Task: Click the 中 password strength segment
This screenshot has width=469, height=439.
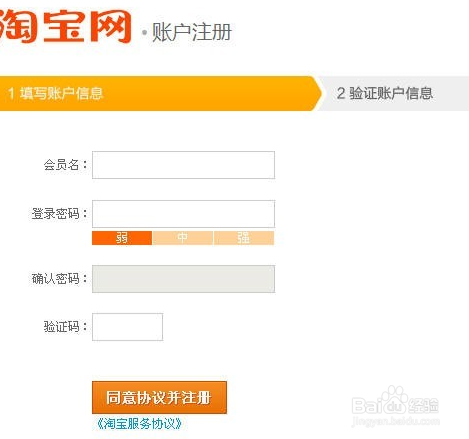Action: tap(183, 238)
